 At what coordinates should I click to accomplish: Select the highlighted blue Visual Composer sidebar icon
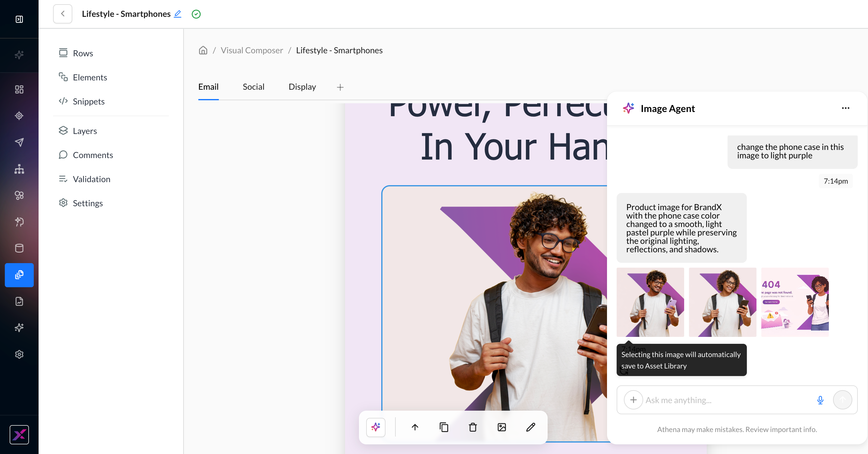click(x=19, y=275)
